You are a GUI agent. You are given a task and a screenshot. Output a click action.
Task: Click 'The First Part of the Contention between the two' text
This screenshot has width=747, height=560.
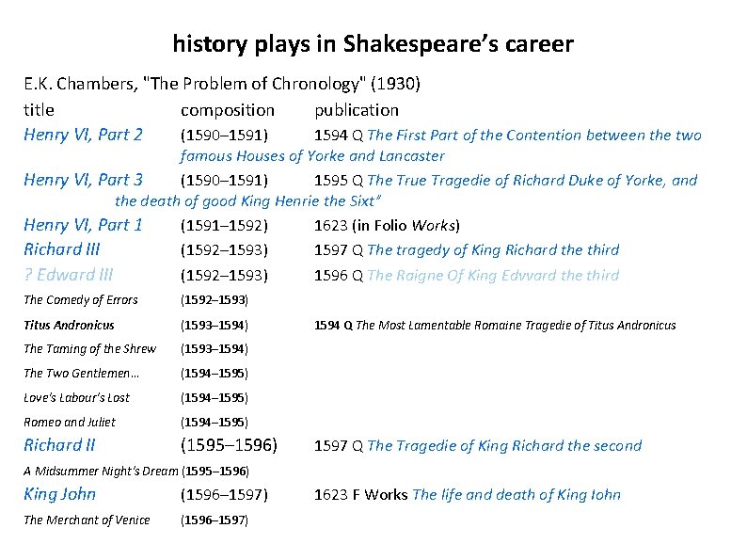pos(534,136)
